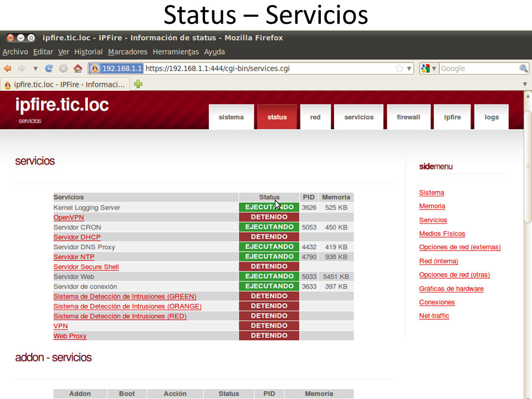Open Net-traffic in the sidemenu
Image resolution: width=532 pixels, height=399 pixels.
click(x=434, y=316)
